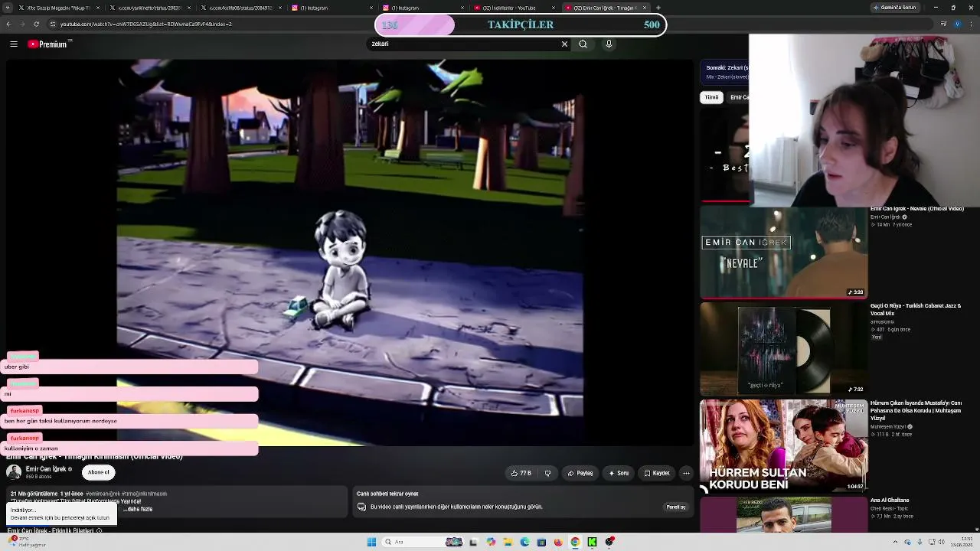Image resolution: width=980 pixels, height=551 pixels.
Task: Go back with the browser back arrow
Action: [8, 24]
